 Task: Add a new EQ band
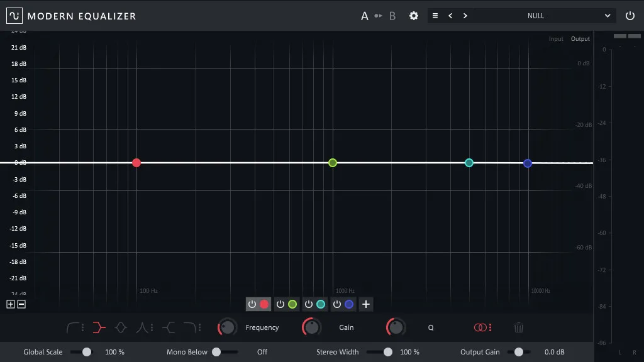click(366, 304)
